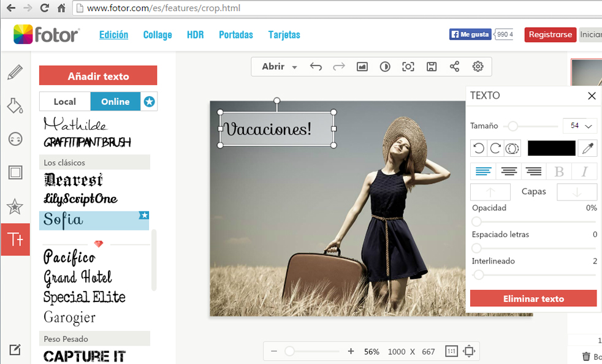The height and width of the screenshot is (364, 602).
Task: Close the TEXTO panel
Action: click(x=592, y=96)
